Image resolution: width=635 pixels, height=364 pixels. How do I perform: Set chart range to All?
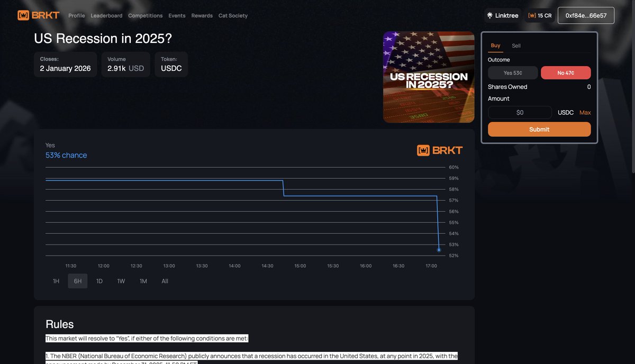point(165,281)
